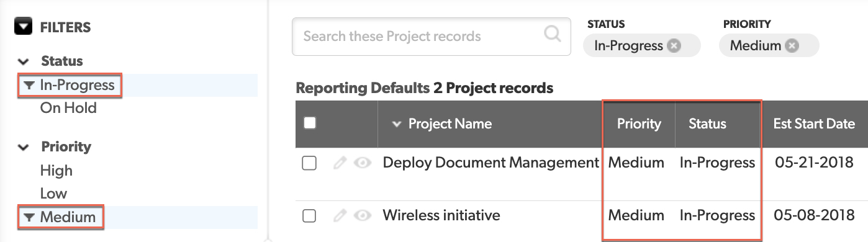Viewport: 868px width, 242px height.
Task: Edit the Deploy Document Management record pencil
Action: (x=339, y=163)
